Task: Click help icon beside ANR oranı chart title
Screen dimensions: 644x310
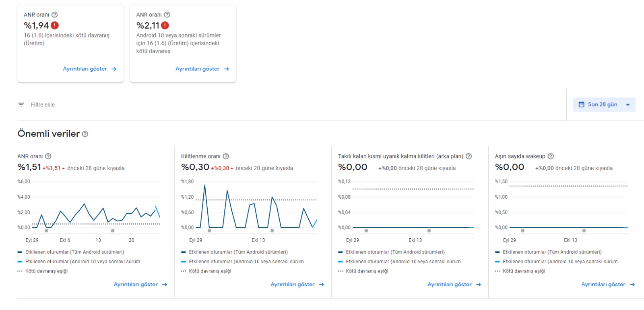Action: point(48,156)
